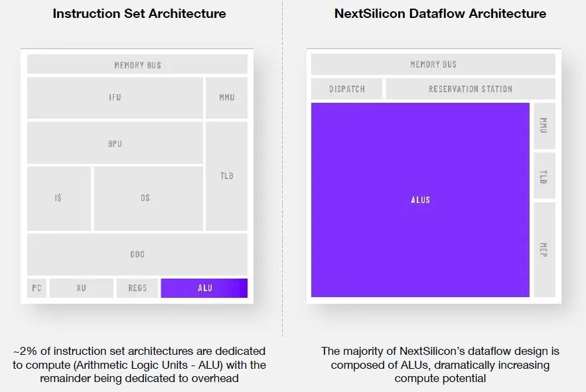Image resolution: width=586 pixels, height=392 pixels.
Task: Select the RESERVATION STATION block
Action: tap(470, 89)
